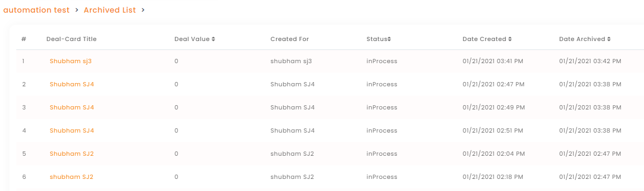Image resolution: width=644 pixels, height=191 pixels.
Task: Open the Archived List breadcrumb
Action: tap(110, 10)
